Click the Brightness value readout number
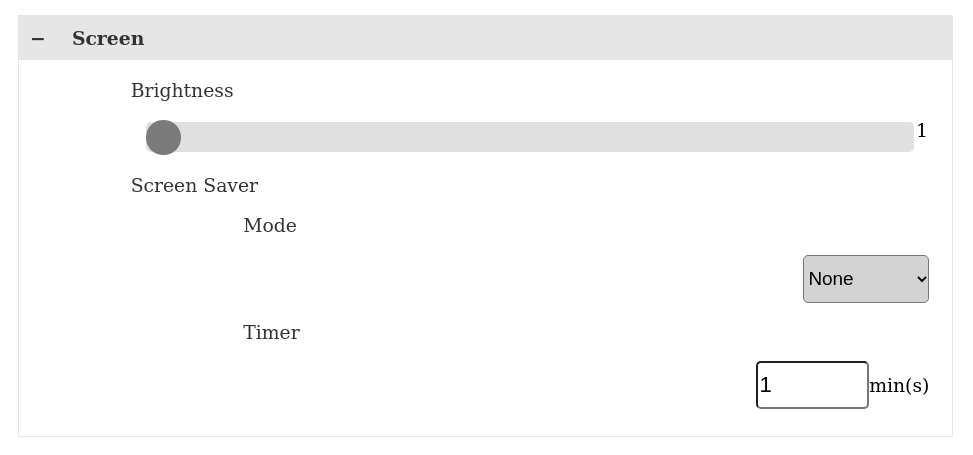 (x=921, y=131)
